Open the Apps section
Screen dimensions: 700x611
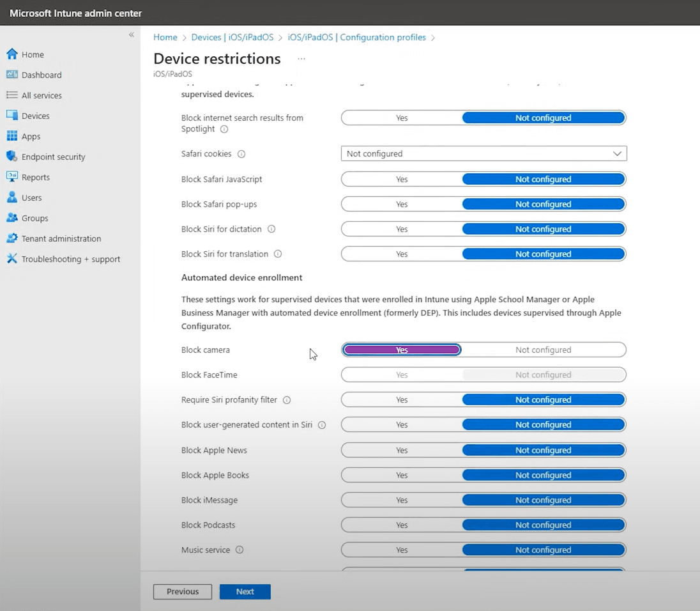(30, 136)
